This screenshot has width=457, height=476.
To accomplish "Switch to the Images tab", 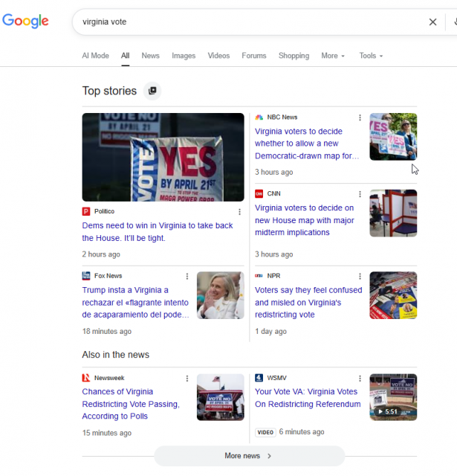I will [184, 56].
